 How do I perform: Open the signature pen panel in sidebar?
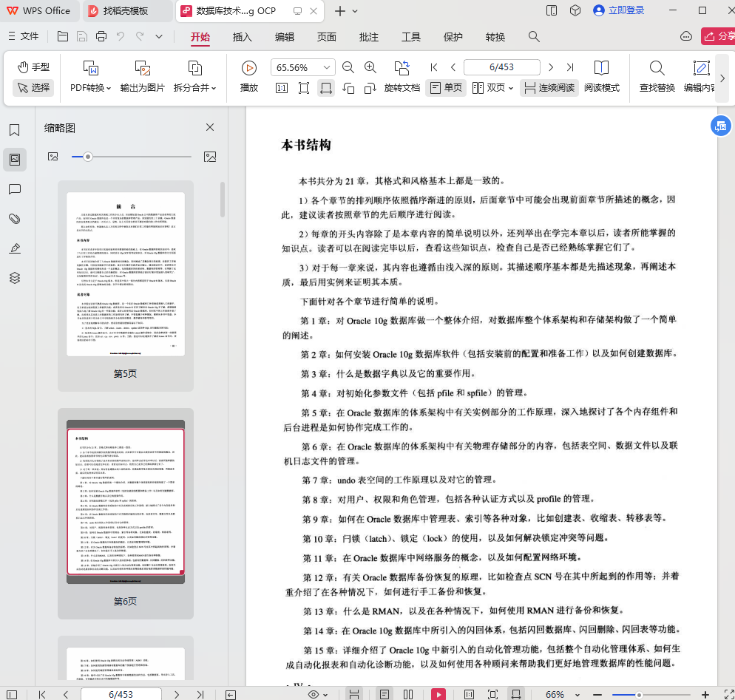pos(15,248)
